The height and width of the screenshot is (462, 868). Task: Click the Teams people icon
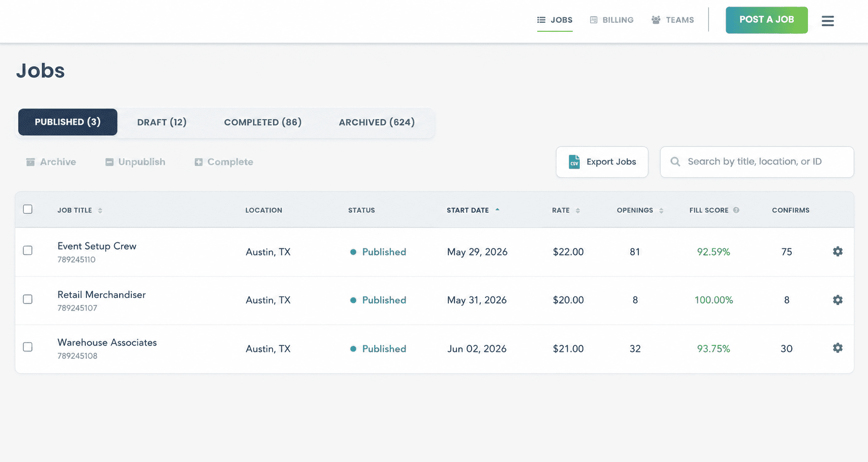point(656,20)
